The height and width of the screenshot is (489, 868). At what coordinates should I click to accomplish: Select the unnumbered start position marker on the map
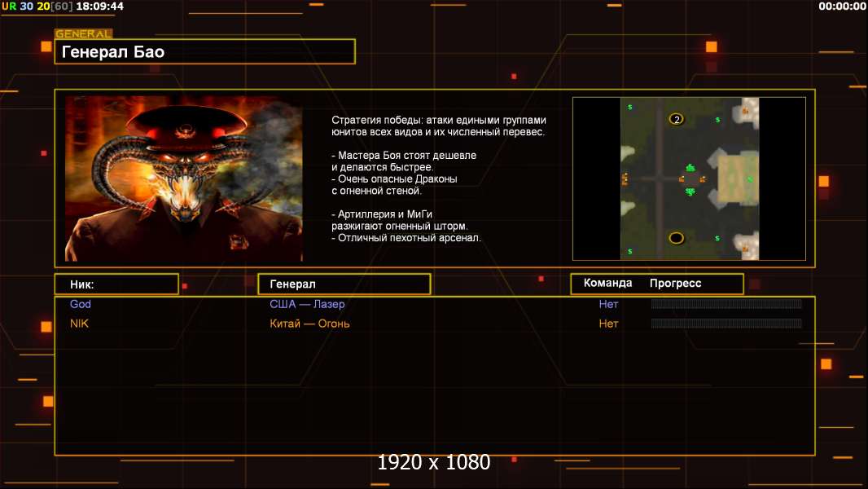(676, 238)
